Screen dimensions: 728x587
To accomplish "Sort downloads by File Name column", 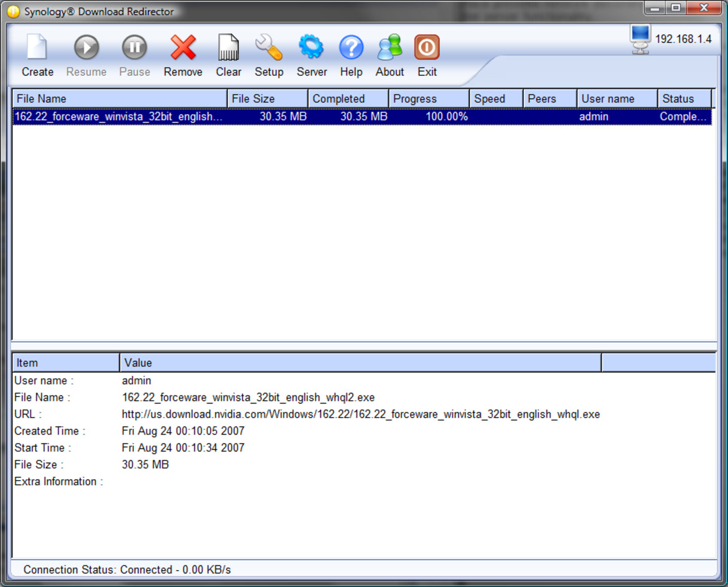I will (x=120, y=98).
